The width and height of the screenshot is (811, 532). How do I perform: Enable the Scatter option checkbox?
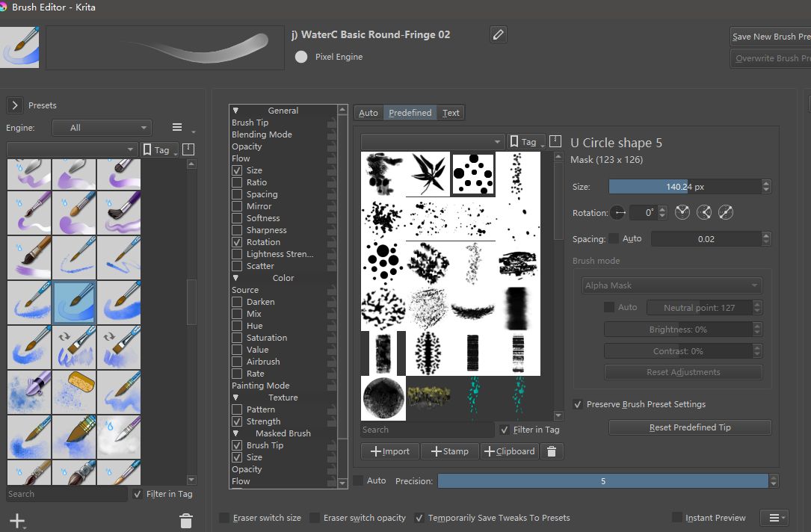pos(237,266)
